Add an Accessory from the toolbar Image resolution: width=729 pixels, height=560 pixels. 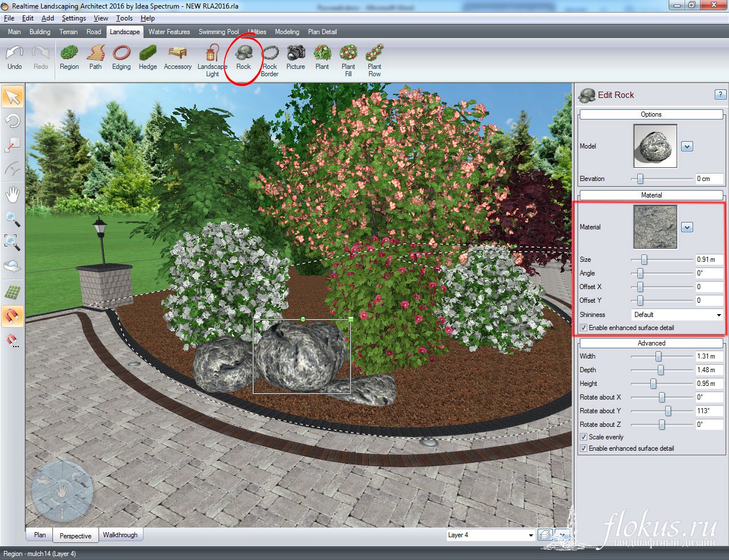(x=178, y=58)
